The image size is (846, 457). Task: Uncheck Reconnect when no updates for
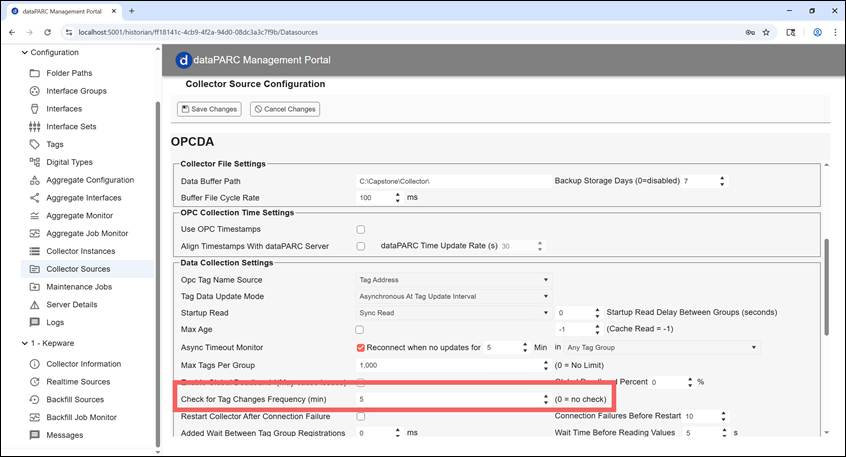(x=360, y=347)
